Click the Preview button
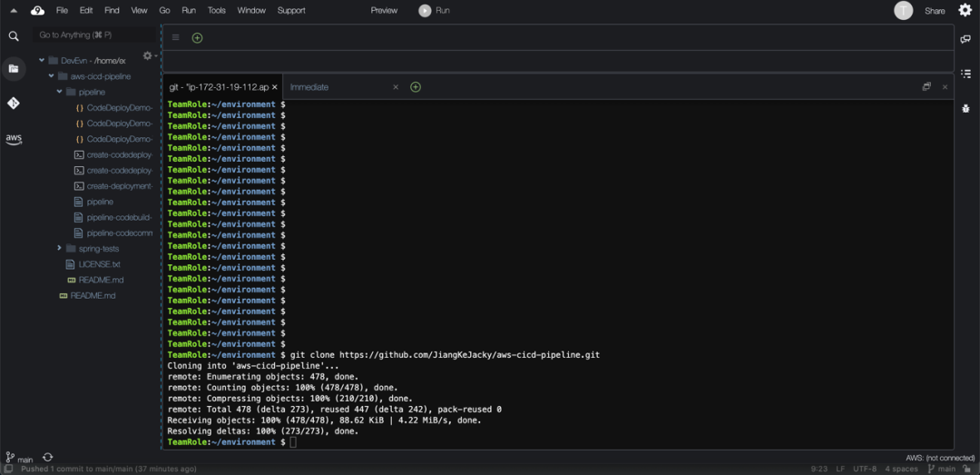The height and width of the screenshot is (475, 980). point(384,11)
